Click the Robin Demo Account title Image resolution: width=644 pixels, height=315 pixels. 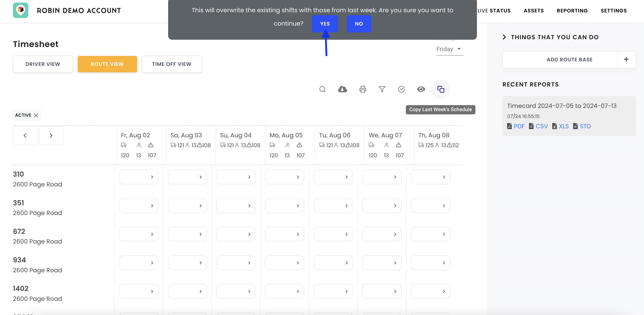tap(79, 11)
